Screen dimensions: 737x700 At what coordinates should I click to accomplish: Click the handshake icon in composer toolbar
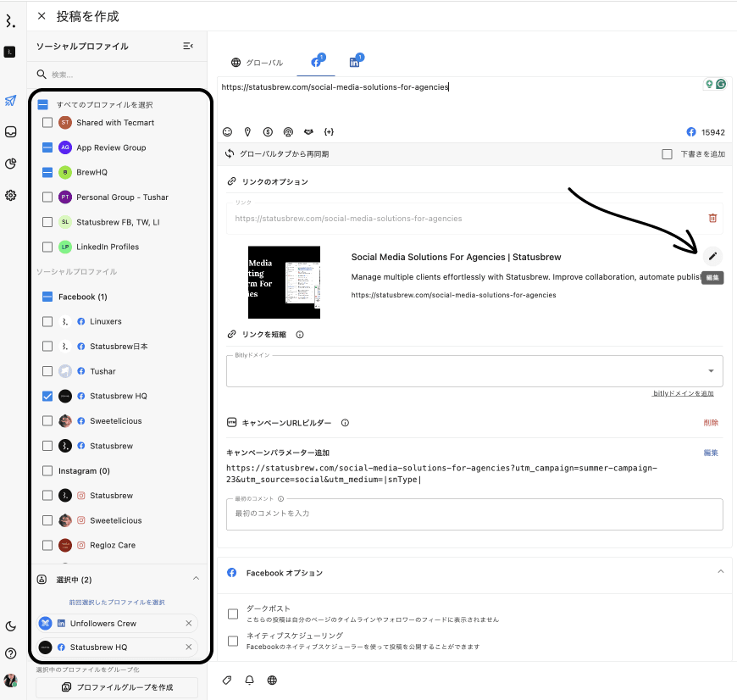point(308,132)
